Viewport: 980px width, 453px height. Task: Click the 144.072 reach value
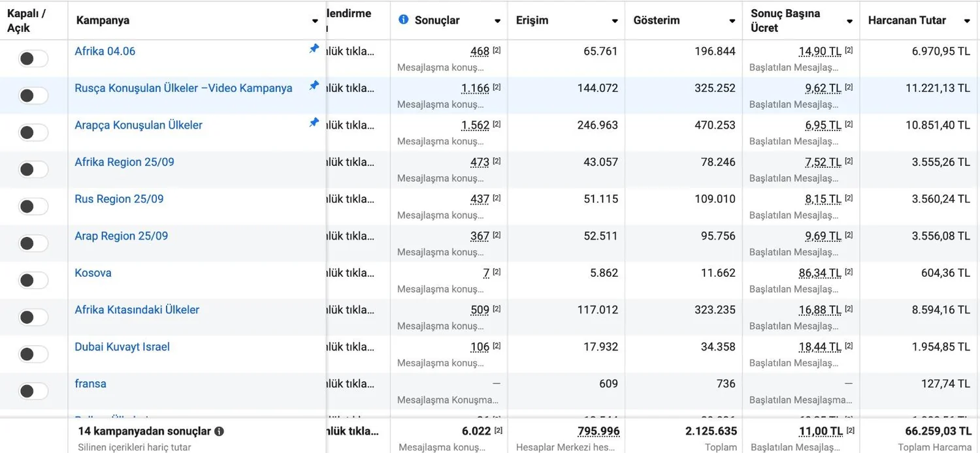tap(597, 88)
